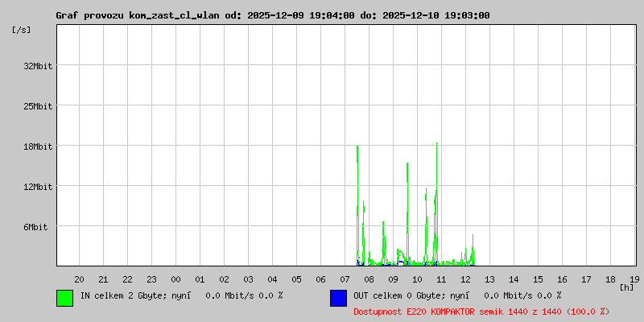644x322 pixels.
Task: Click the x-axis hour label '03'
Action: [x=249, y=279]
